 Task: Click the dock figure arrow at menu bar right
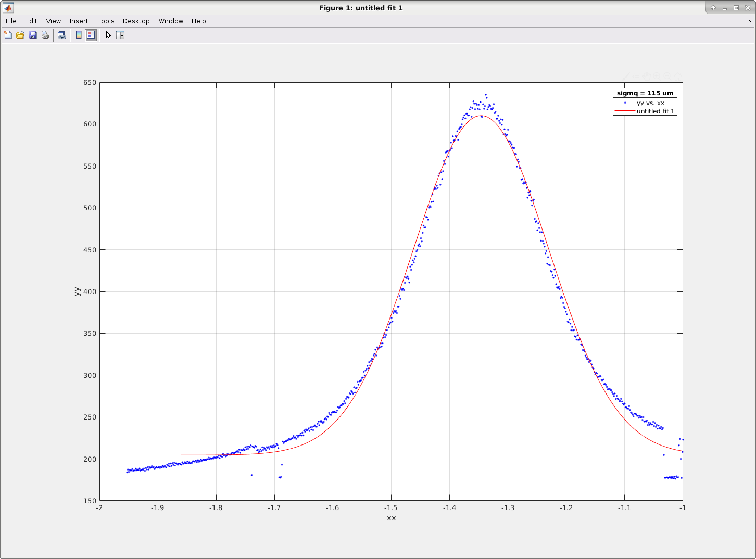click(750, 21)
